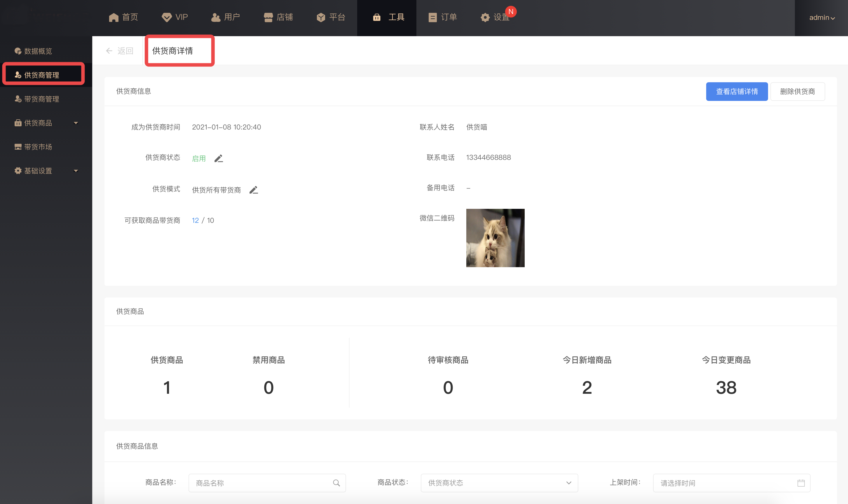This screenshot has height=504, width=848.
Task: Open the 商品状态 dropdown
Action: pos(499,483)
